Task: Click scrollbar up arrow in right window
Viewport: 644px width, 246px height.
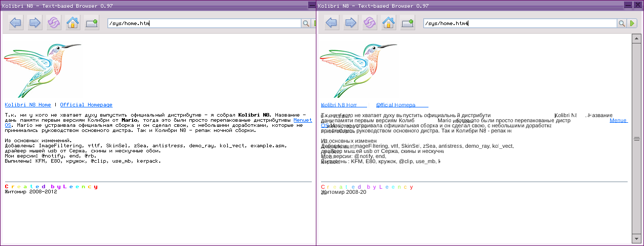Action: (x=637, y=38)
